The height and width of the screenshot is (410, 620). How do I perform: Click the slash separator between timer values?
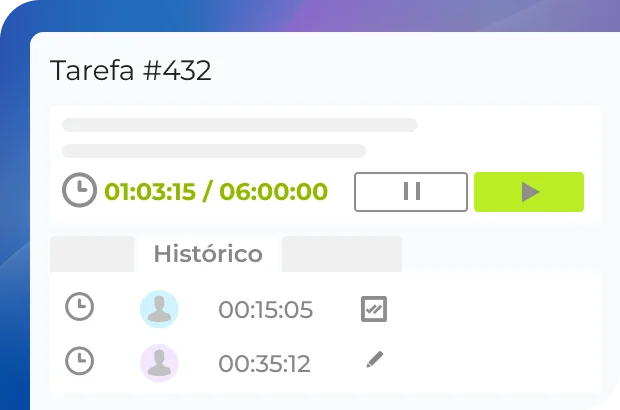pos(207,192)
